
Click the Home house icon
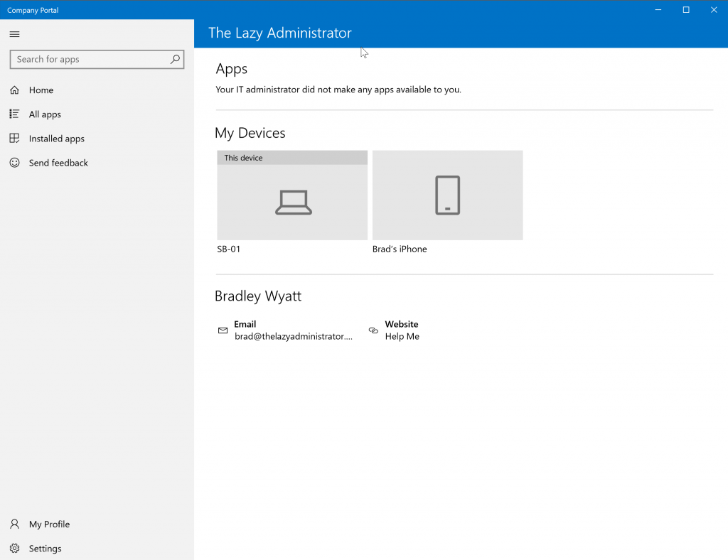click(14, 90)
